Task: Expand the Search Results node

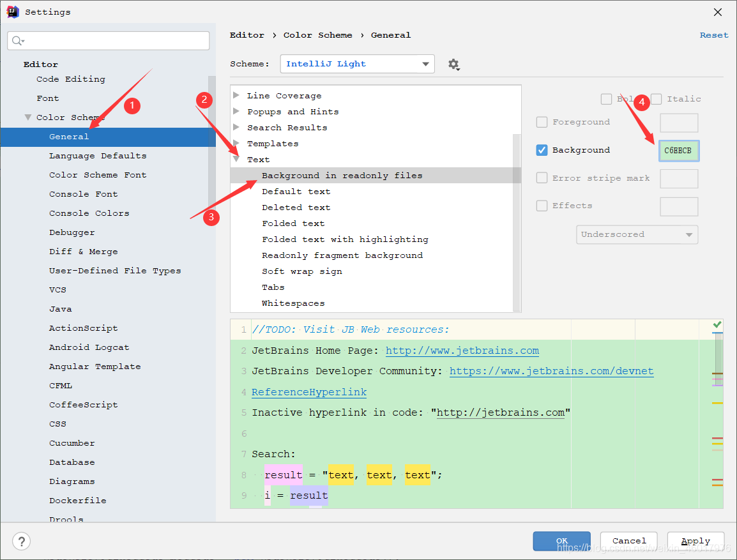Action: (x=236, y=127)
